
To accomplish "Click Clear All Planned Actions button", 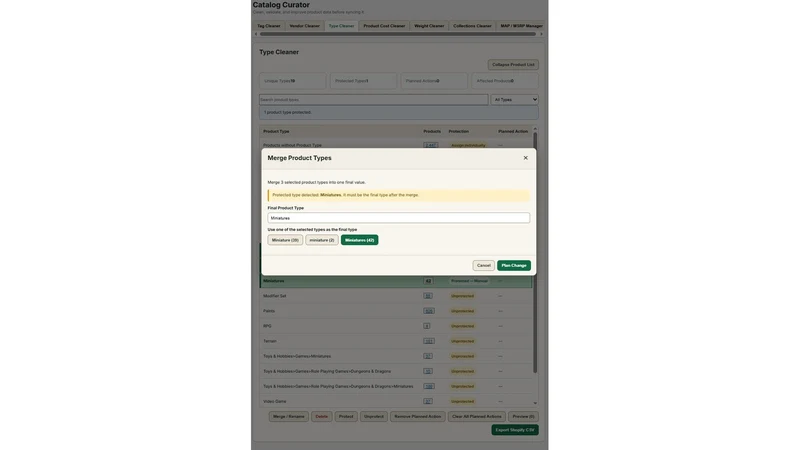I will point(477,416).
